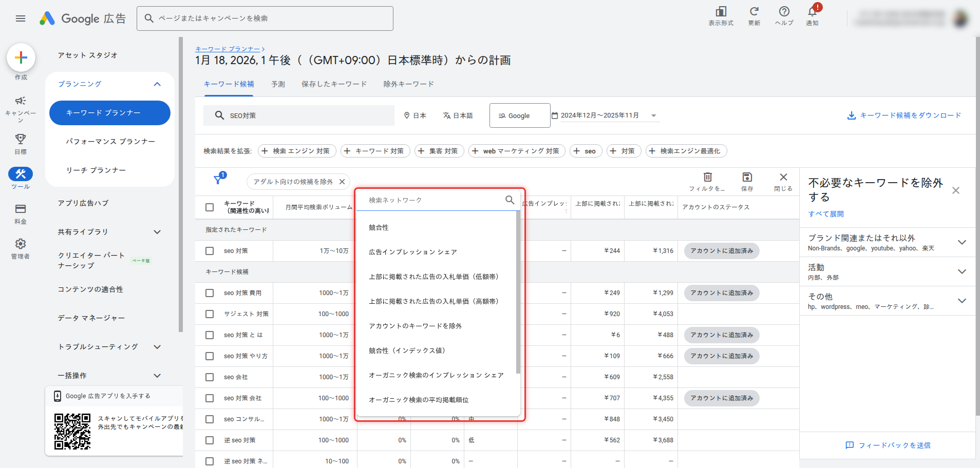This screenshot has width=980, height=468.
Task: Check the seo 対策 row checkbox
Action: (210, 251)
